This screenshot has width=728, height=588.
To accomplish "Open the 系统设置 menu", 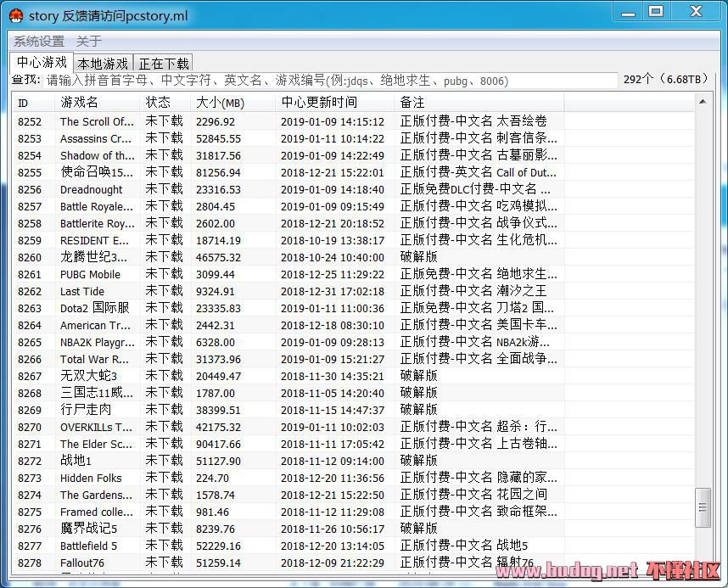I will pos(39,42).
